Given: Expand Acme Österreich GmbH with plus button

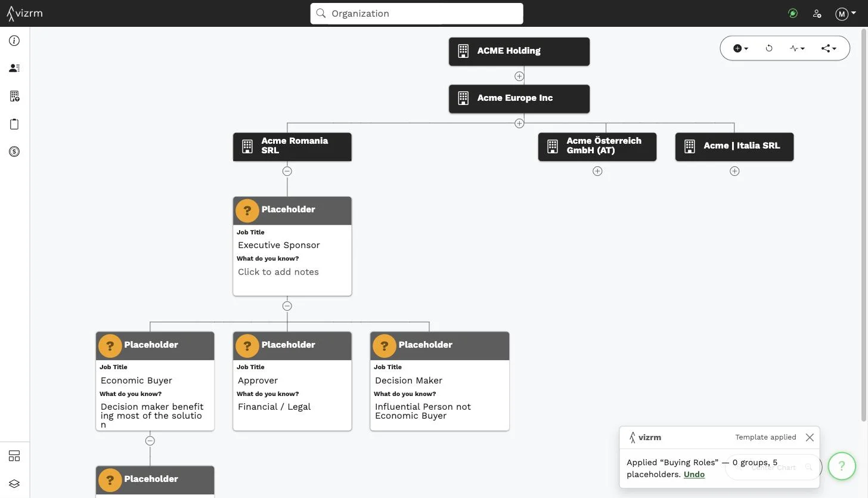Looking at the screenshot, I should pos(597,171).
